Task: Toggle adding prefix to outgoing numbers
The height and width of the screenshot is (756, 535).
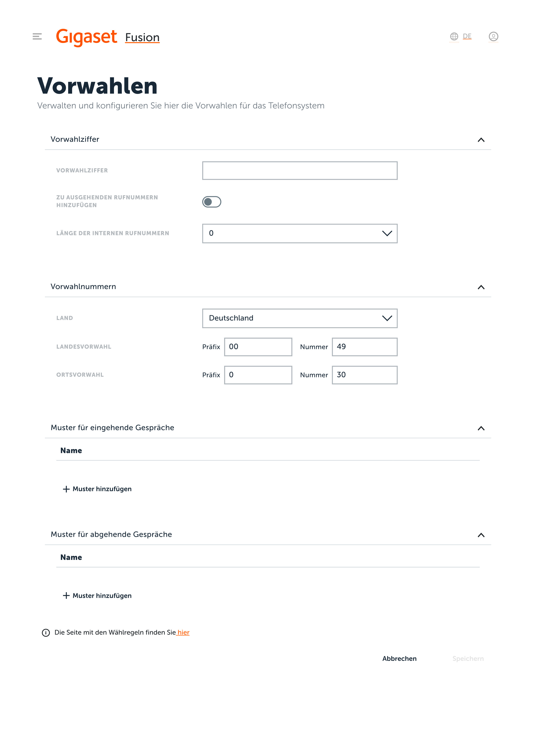Action: tap(211, 202)
